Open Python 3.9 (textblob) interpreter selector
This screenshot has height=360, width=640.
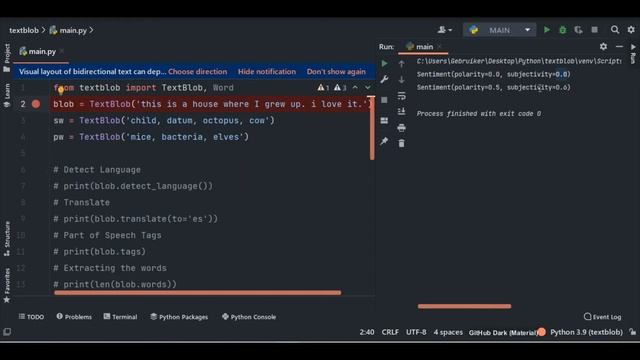pos(586,332)
